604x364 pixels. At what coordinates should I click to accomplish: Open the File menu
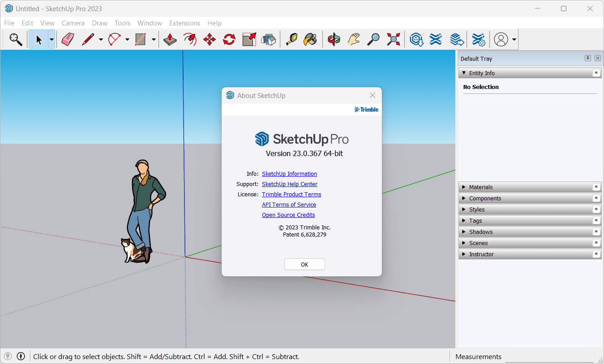9,23
